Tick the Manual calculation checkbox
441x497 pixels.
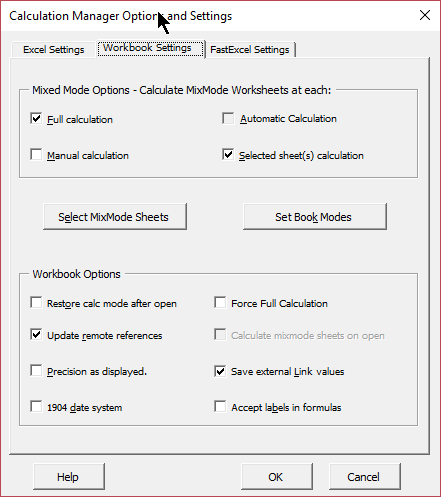pyautogui.click(x=36, y=155)
